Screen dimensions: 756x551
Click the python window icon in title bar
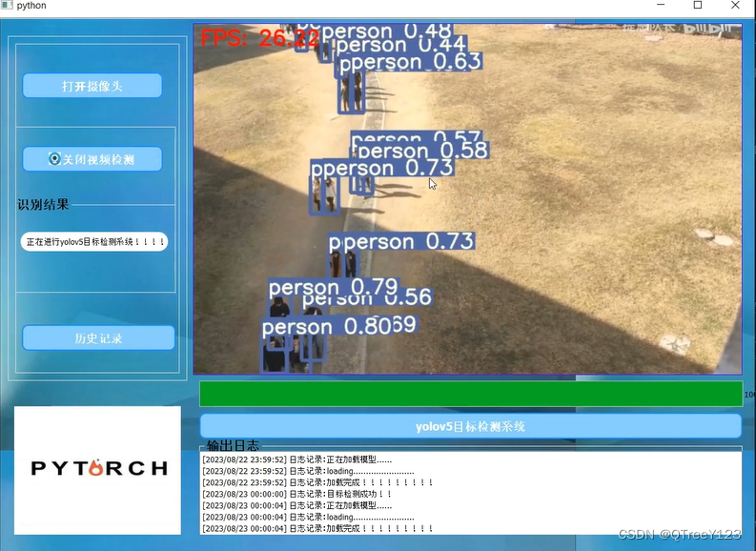[x=7, y=5]
